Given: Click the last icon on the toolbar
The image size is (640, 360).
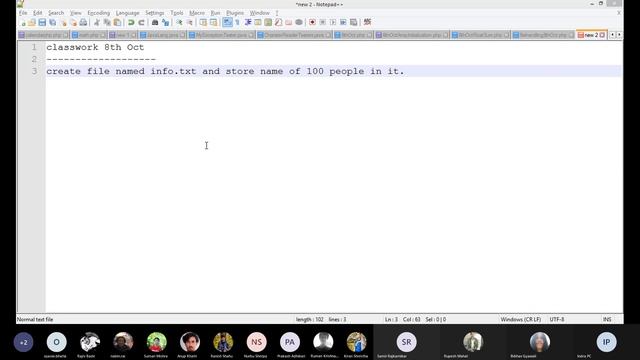Looking at the screenshot, I should tap(367, 22).
